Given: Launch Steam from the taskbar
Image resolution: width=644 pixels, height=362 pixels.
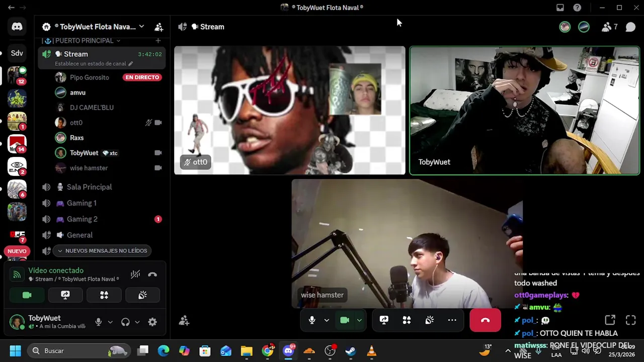Looking at the screenshot, I should point(351,351).
